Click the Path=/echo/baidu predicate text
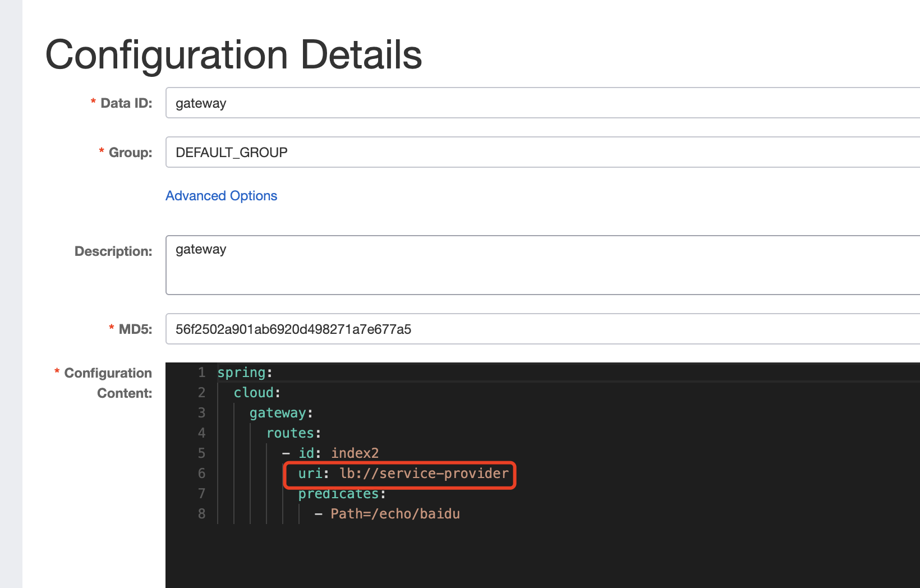 (x=395, y=514)
